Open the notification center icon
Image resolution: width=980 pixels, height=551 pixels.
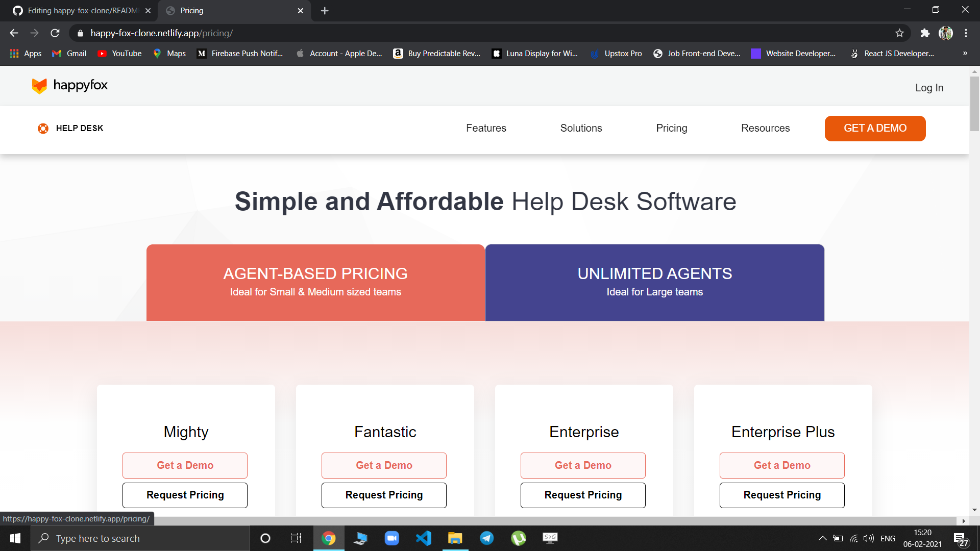961,539
